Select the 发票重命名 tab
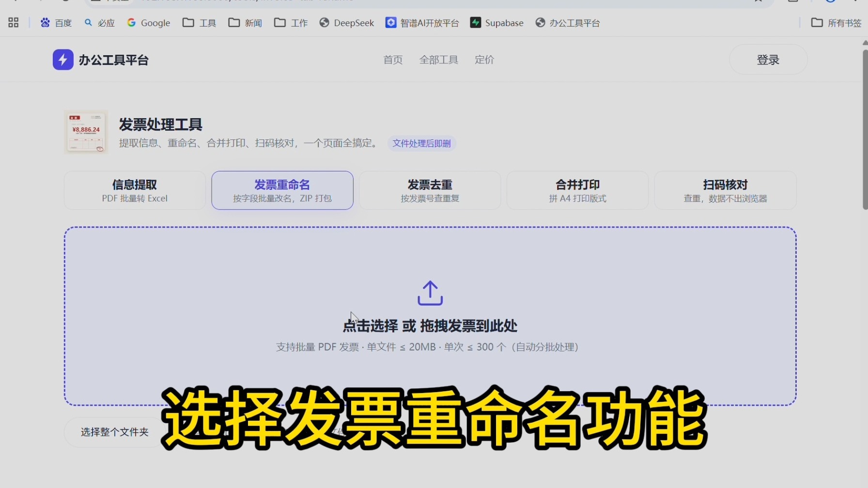This screenshot has height=488, width=868. tap(282, 190)
